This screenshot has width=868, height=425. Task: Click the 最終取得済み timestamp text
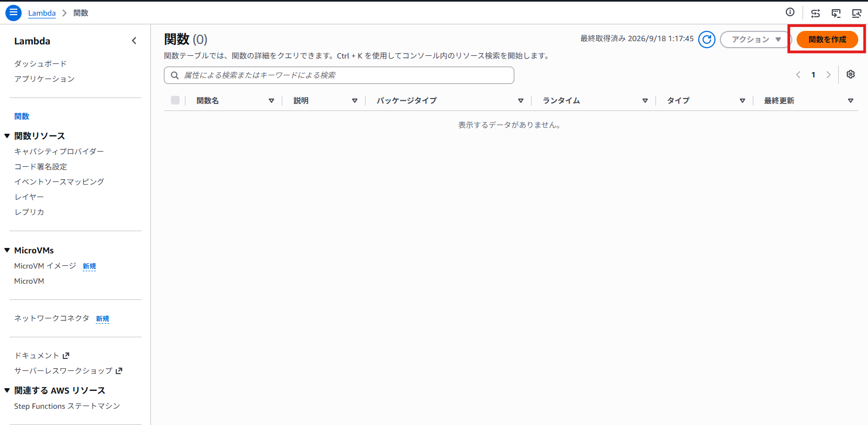click(x=637, y=38)
